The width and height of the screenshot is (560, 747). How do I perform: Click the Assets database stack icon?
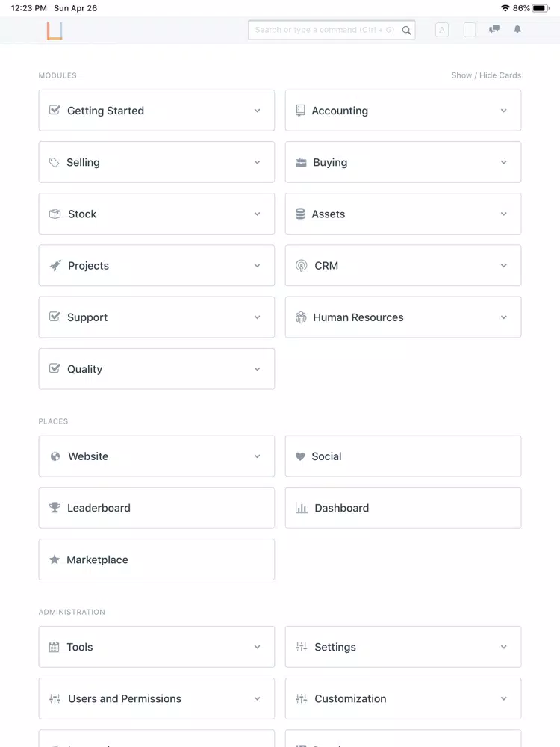click(300, 214)
